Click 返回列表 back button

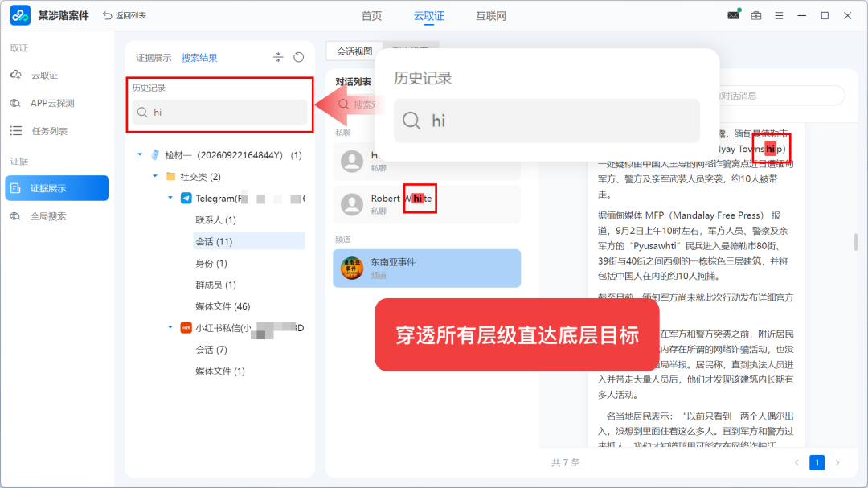(x=125, y=15)
